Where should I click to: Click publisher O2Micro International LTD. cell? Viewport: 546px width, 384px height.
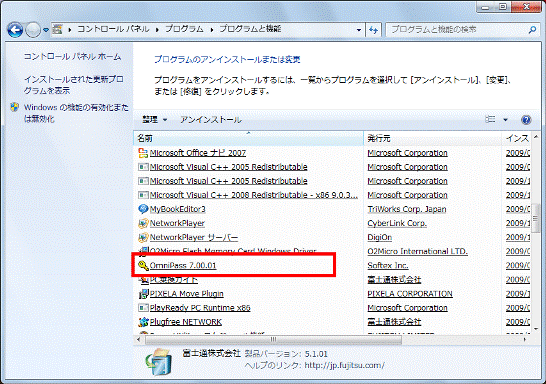click(x=418, y=251)
